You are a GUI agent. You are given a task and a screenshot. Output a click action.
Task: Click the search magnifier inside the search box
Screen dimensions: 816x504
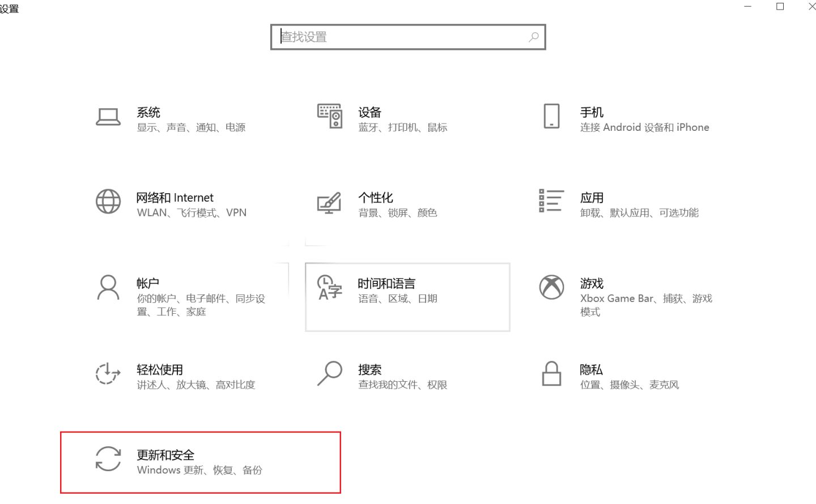coord(533,37)
